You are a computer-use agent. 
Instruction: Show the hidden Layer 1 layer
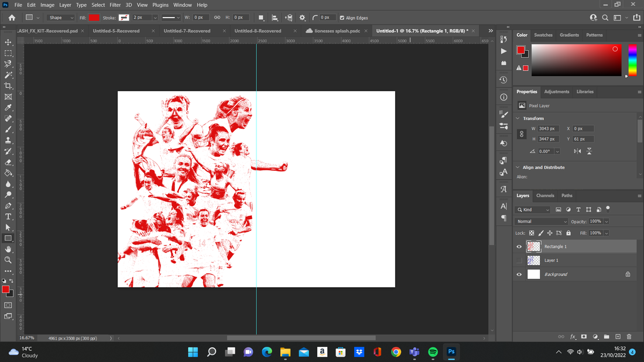pos(519,260)
